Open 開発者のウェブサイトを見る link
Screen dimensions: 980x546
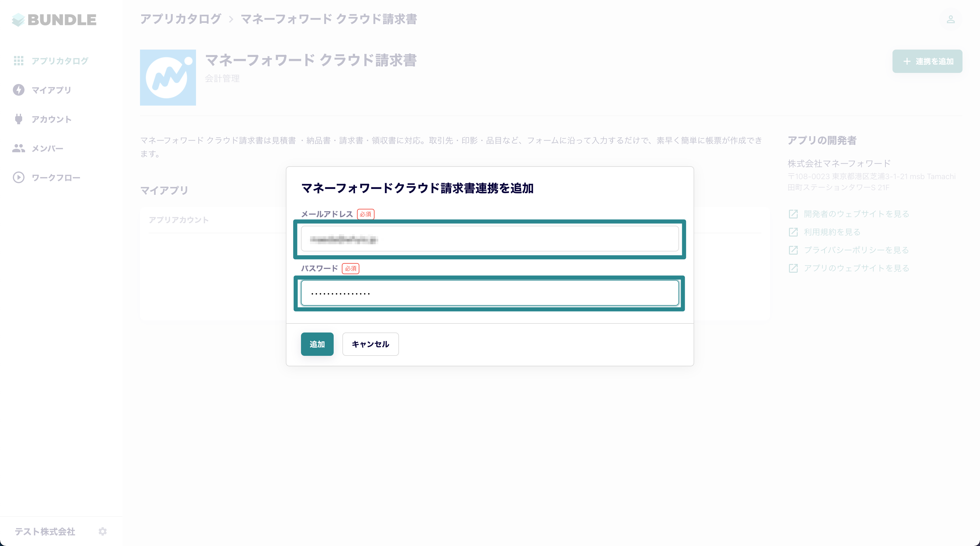coord(856,214)
